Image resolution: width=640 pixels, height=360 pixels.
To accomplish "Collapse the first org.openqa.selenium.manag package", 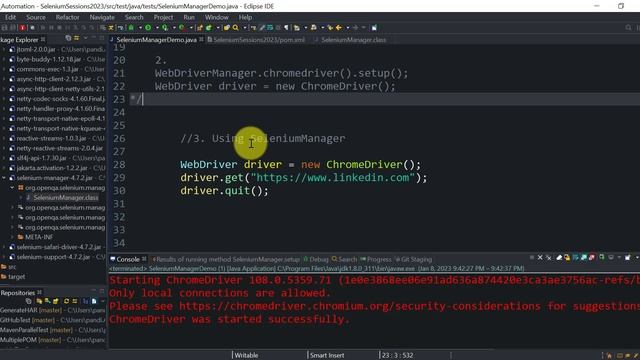I will [12, 188].
